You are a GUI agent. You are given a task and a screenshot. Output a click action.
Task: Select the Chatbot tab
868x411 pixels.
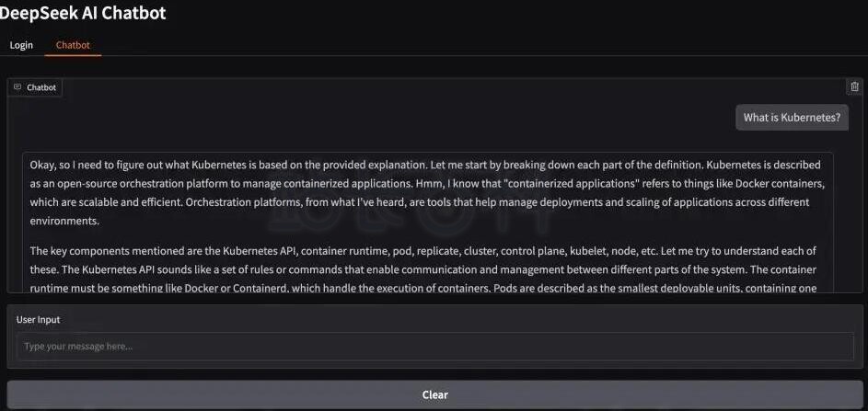coord(73,45)
